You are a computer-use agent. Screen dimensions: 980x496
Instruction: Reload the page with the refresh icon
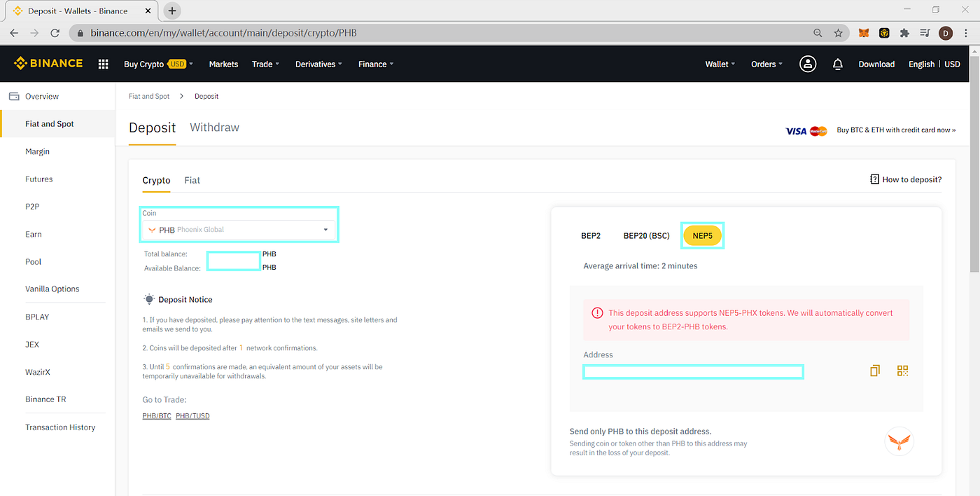[x=55, y=33]
